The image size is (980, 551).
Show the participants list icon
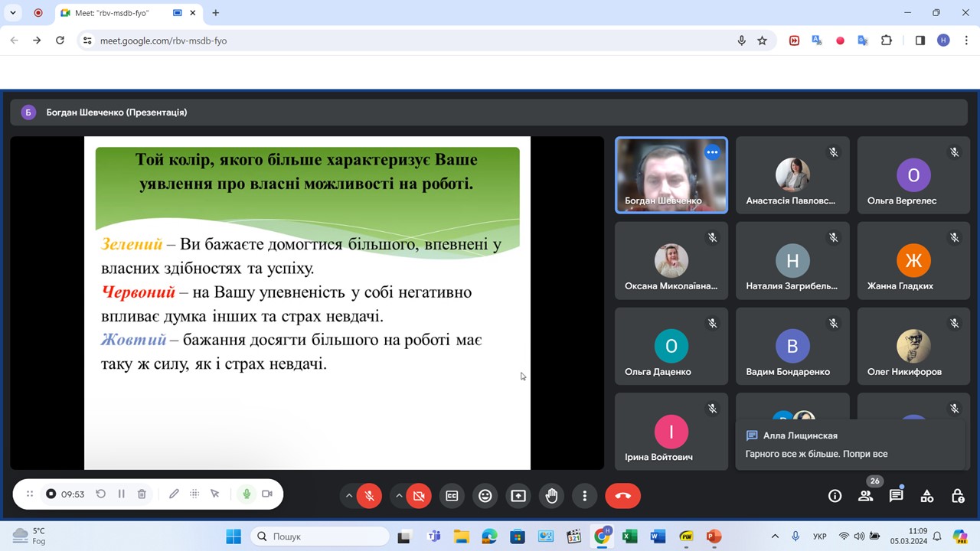click(865, 496)
